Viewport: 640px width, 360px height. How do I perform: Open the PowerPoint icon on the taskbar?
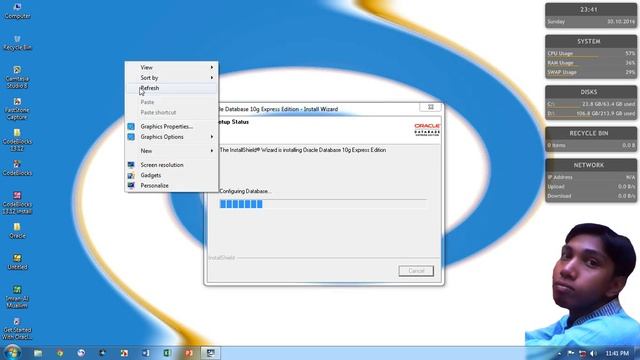[189, 353]
